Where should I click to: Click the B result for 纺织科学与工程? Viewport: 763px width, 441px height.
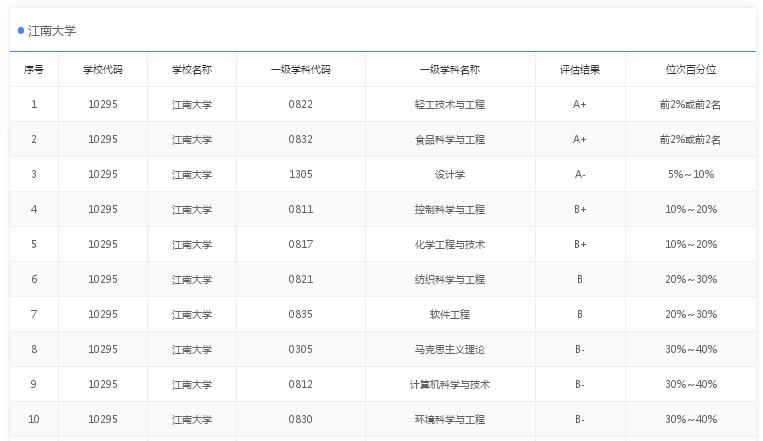(580, 279)
